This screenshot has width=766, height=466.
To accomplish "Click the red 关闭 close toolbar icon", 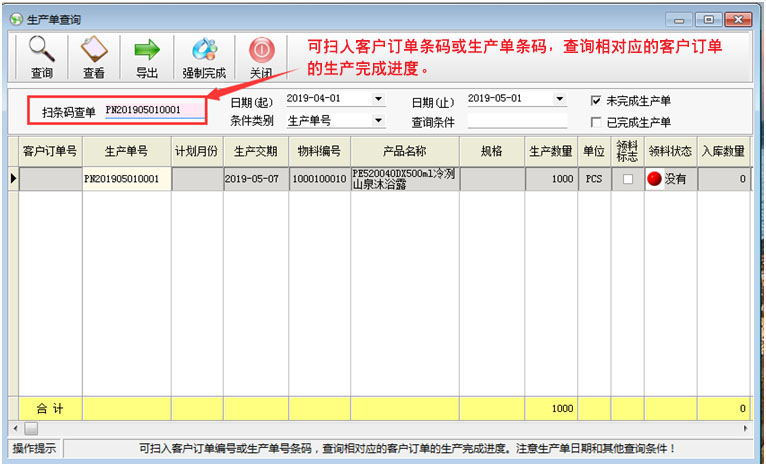I will [x=261, y=50].
